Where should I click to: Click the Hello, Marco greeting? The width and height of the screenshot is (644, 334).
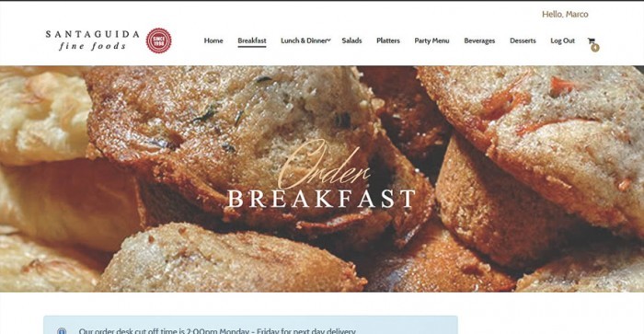(x=565, y=15)
